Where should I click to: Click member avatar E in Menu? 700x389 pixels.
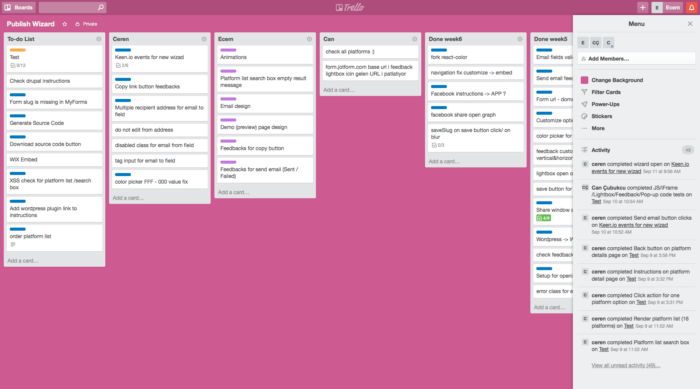click(x=583, y=42)
